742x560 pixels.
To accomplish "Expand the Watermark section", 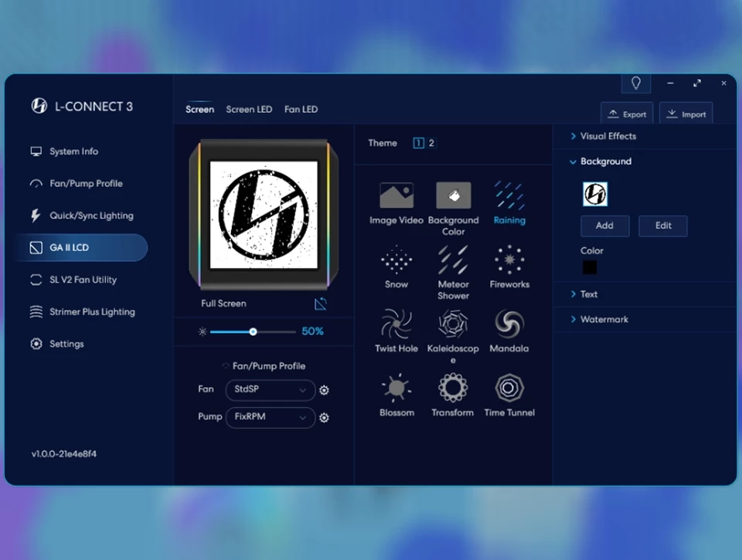I will (x=600, y=319).
